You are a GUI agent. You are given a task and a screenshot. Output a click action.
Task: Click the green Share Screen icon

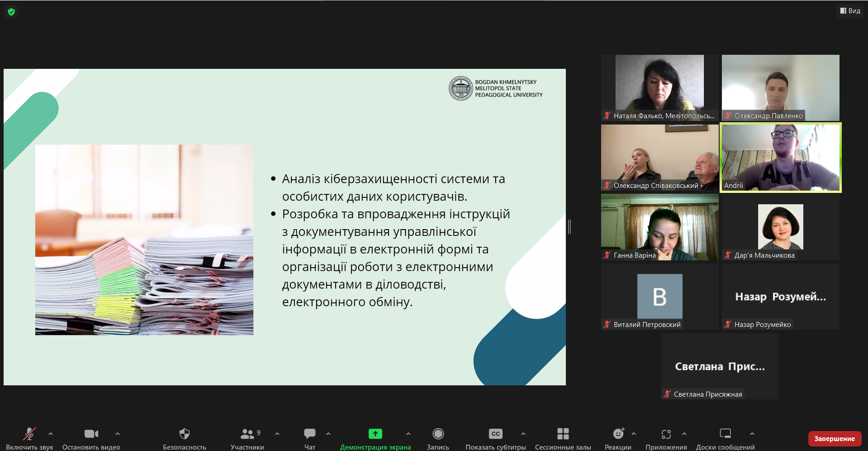[x=375, y=434]
